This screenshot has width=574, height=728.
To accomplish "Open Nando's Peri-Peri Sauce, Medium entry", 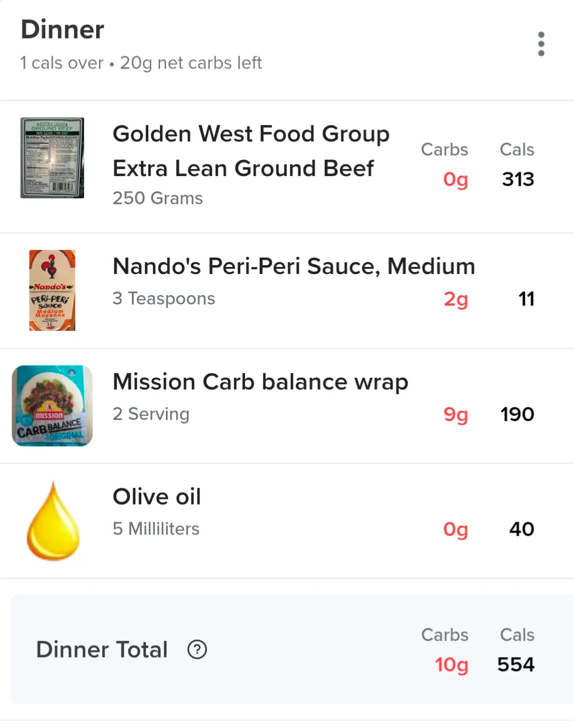I will [x=287, y=291].
